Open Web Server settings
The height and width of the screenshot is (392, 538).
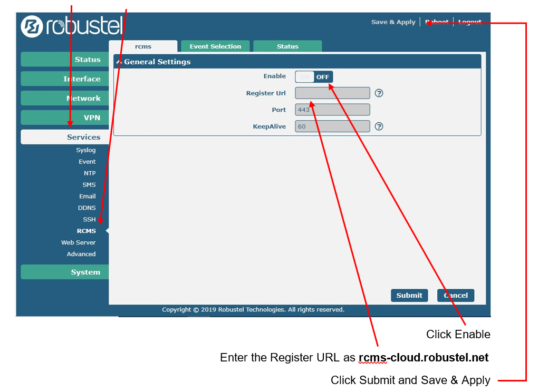click(x=78, y=242)
